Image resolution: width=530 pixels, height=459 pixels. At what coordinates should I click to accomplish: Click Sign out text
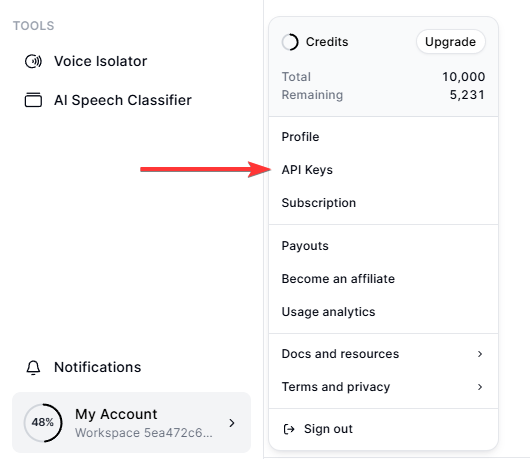pyautogui.click(x=328, y=429)
